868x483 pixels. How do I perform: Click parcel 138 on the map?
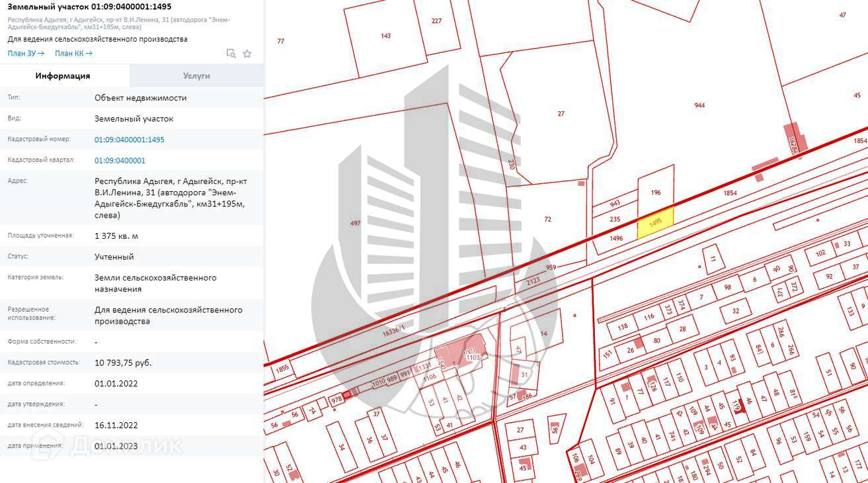(622, 327)
